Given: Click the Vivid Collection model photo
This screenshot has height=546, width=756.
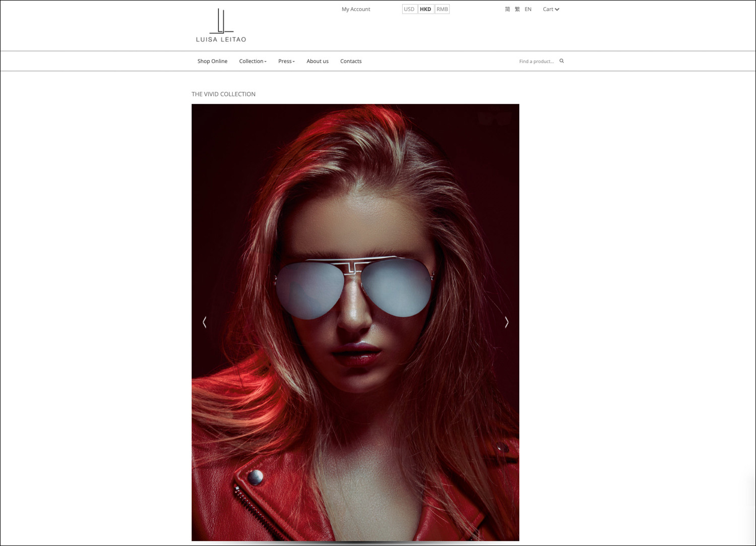Looking at the screenshot, I should pyautogui.click(x=355, y=322).
